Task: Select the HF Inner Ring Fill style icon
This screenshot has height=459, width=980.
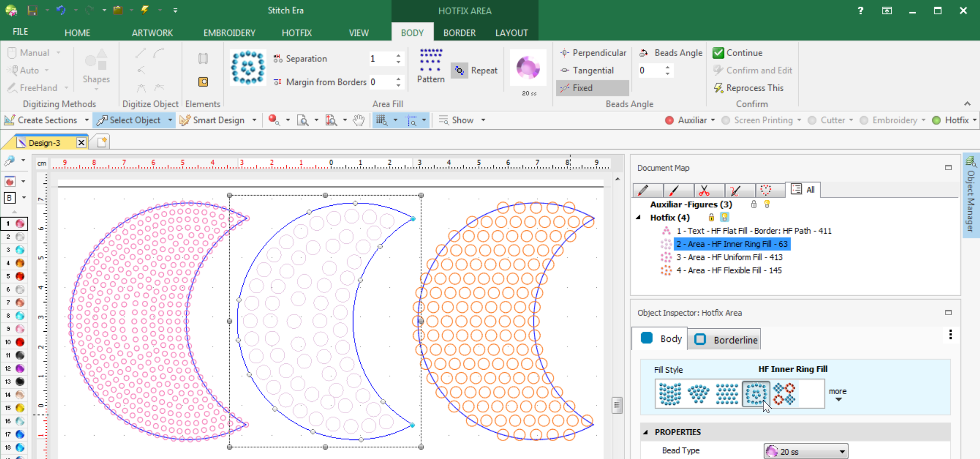Action: tap(755, 394)
